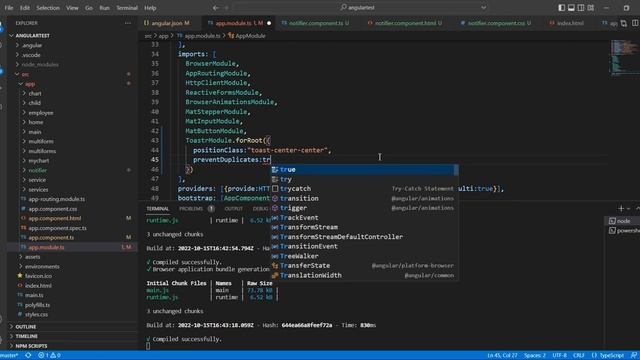Click unsaved dot on app.module.ts tab
This screenshot has width=640, height=360.
coord(269,23)
